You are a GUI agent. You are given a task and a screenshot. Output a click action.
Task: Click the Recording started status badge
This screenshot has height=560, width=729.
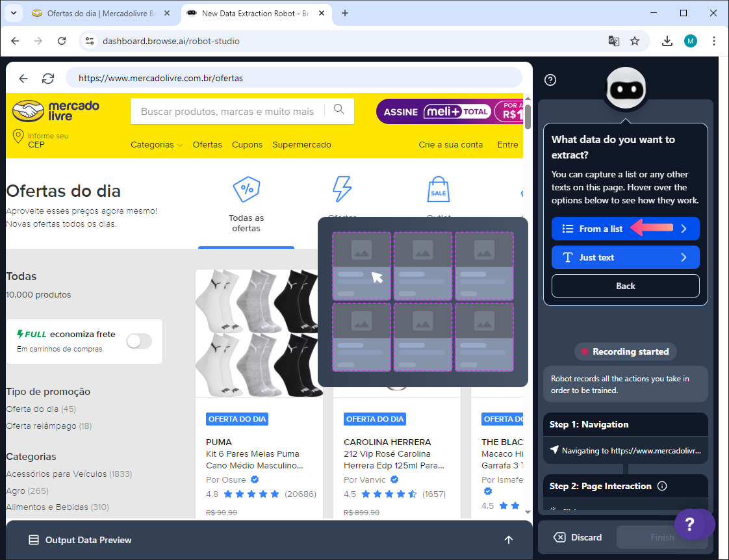pyautogui.click(x=625, y=352)
